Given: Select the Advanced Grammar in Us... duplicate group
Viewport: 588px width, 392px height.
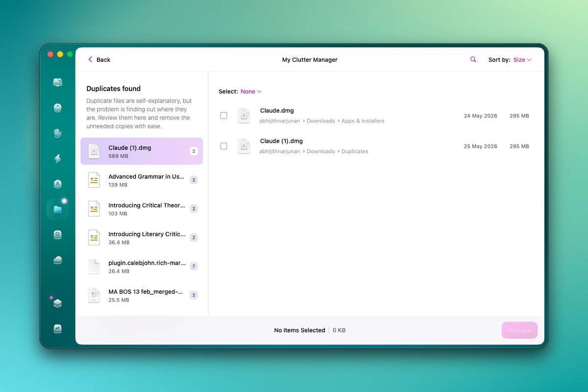Looking at the screenshot, I should 142,180.
